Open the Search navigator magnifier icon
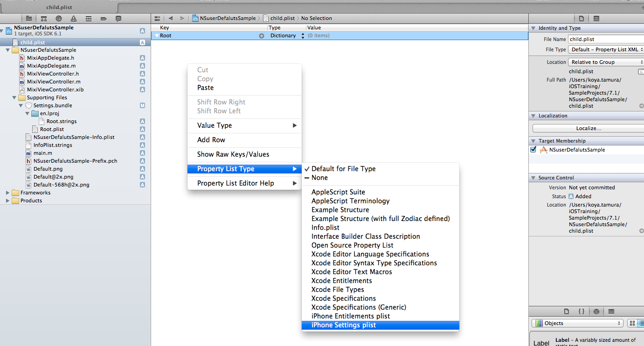Image resolution: width=644 pixels, height=346 pixels. [x=59, y=19]
